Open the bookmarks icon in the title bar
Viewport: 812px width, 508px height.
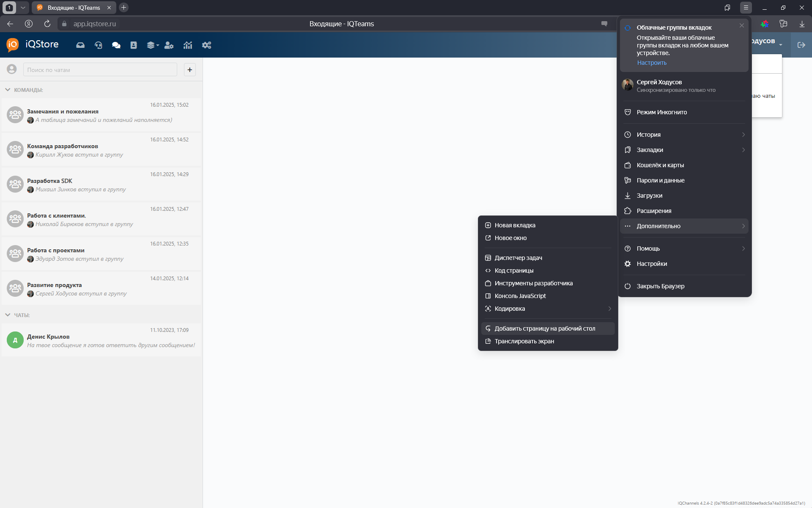(727, 8)
